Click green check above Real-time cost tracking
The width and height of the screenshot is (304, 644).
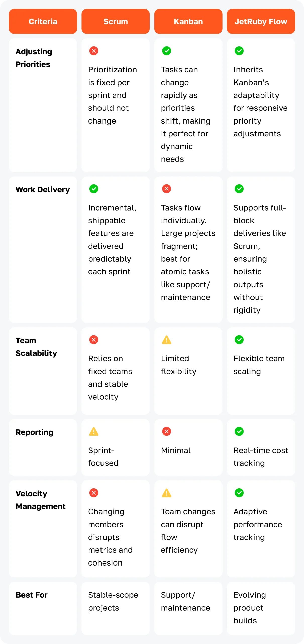pos(239,432)
